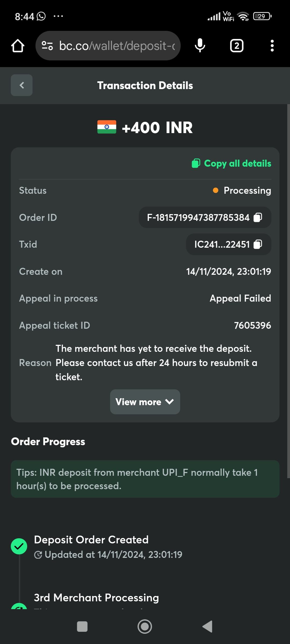290x644 pixels.
Task: Open the browser tab switcher showing 2
Action: (x=237, y=46)
